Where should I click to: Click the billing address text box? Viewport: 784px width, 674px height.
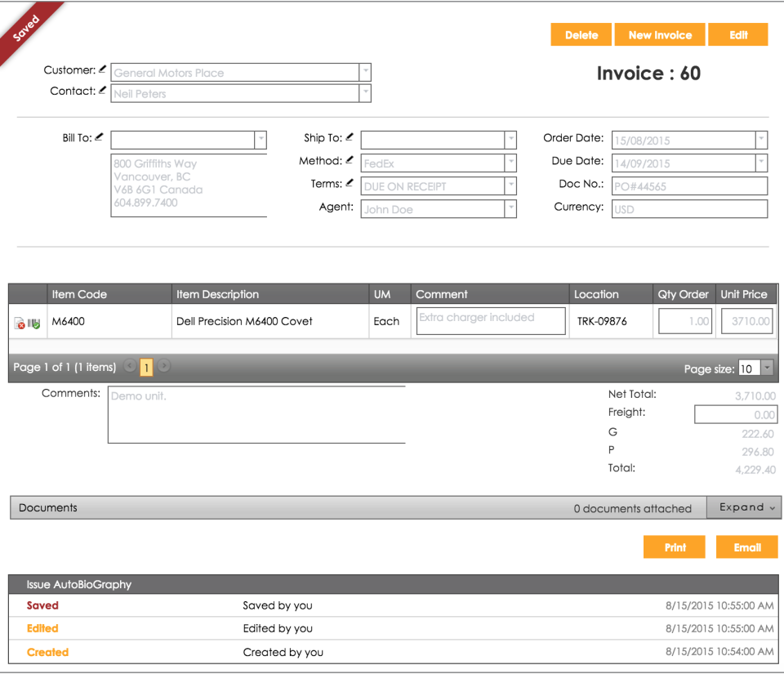189,185
